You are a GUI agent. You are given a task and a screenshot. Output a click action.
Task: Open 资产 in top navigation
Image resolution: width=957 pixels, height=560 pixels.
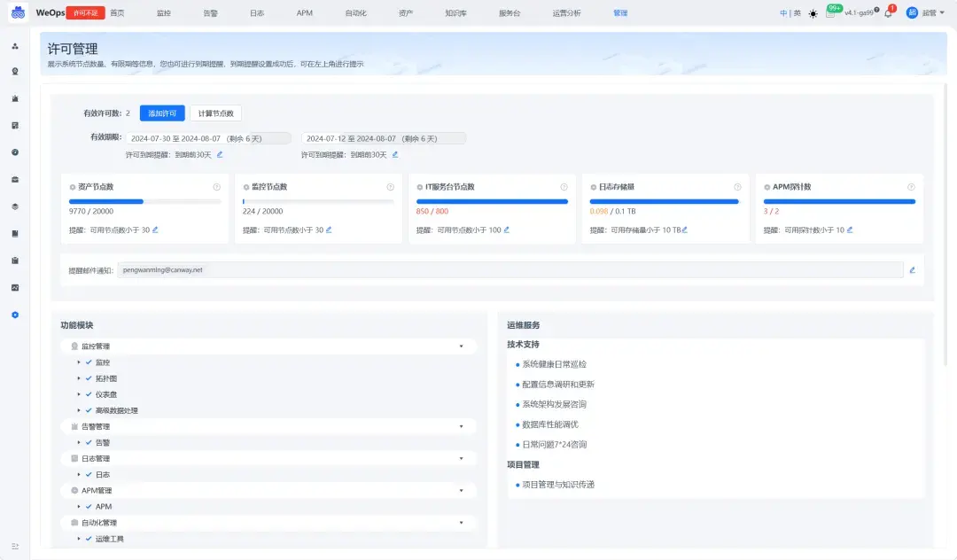(x=406, y=12)
